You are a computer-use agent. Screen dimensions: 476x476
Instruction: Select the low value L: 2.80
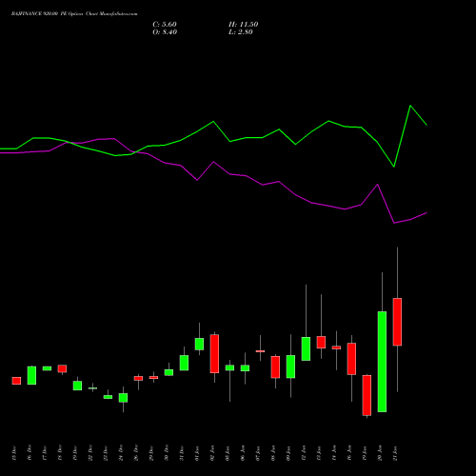pyautogui.click(x=241, y=32)
